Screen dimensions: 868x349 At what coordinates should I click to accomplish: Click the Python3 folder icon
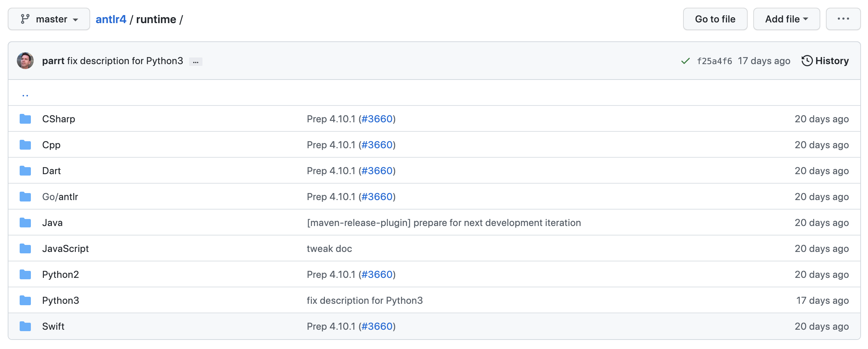pos(25,300)
